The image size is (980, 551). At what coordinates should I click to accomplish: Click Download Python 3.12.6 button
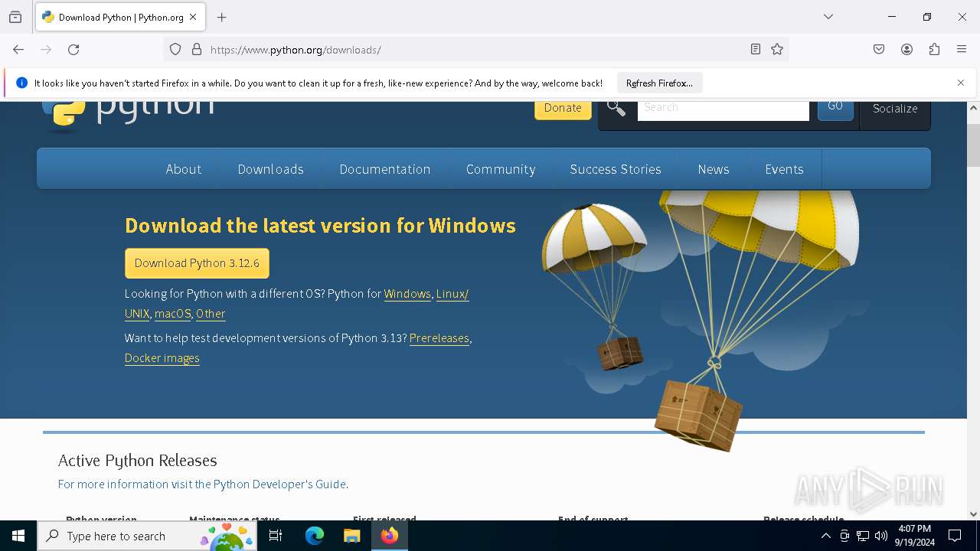point(197,263)
